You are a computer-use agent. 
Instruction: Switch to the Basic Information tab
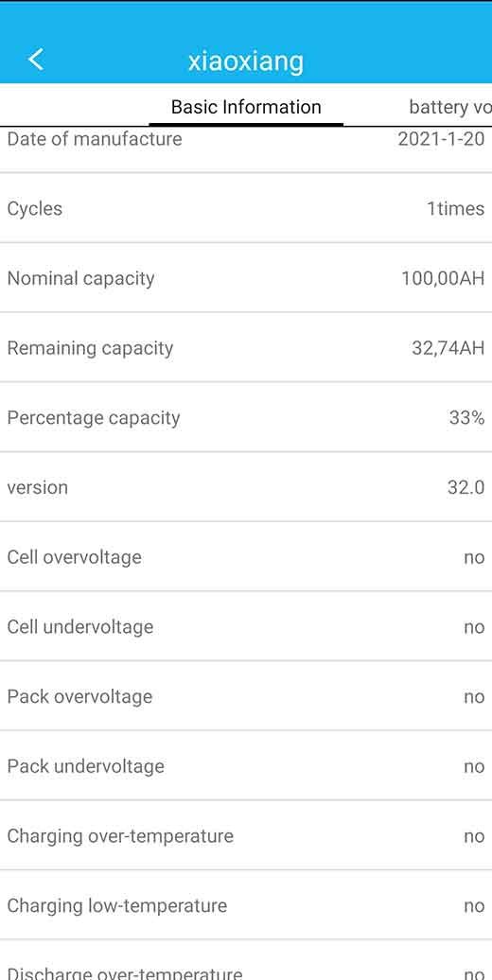pos(246,107)
